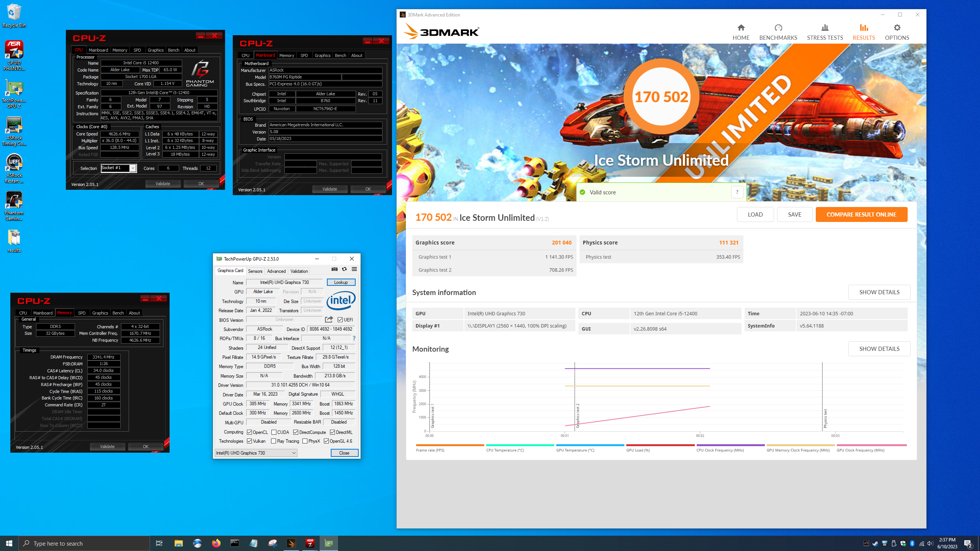Toggle the PhysX checkbox

point(305,441)
